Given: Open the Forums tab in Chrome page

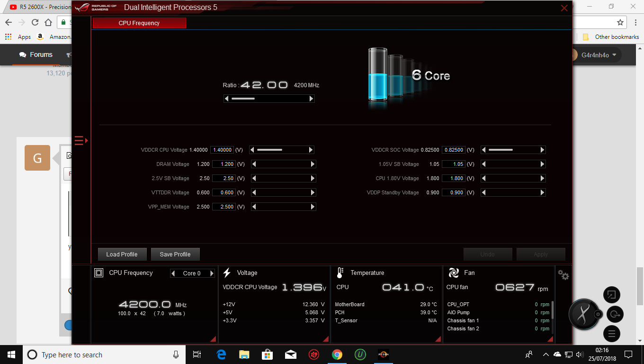Looking at the screenshot, I should click(x=36, y=55).
